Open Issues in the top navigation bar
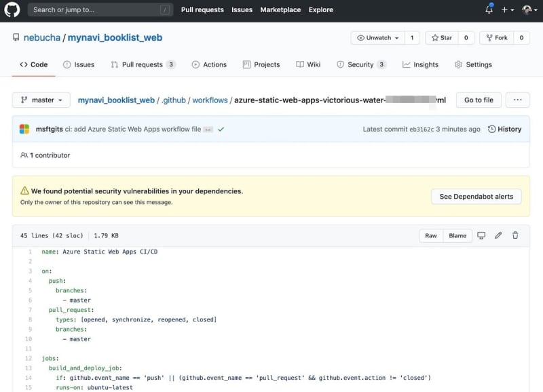Viewport: 543px width, 392px height. pyautogui.click(x=242, y=10)
